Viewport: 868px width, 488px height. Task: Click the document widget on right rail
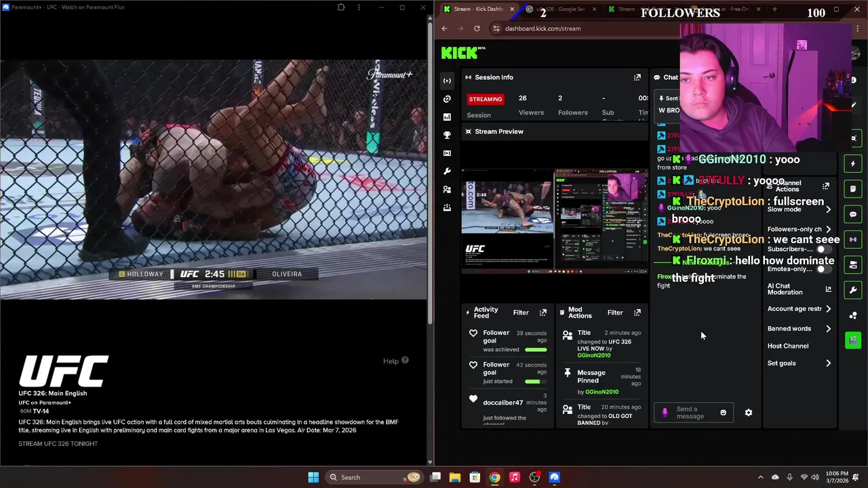pyautogui.click(x=853, y=189)
